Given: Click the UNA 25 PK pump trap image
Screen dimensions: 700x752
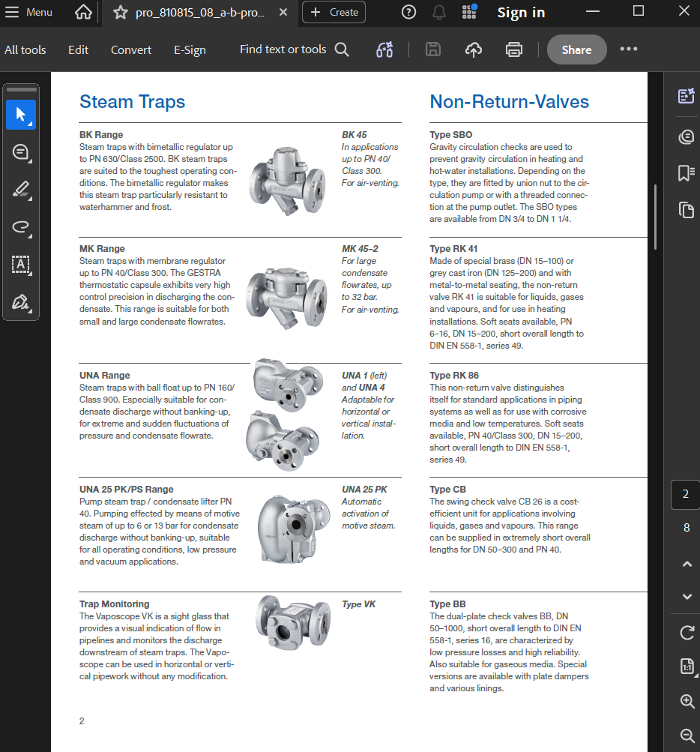Looking at the screenshot, I should (x=294, y=529).
